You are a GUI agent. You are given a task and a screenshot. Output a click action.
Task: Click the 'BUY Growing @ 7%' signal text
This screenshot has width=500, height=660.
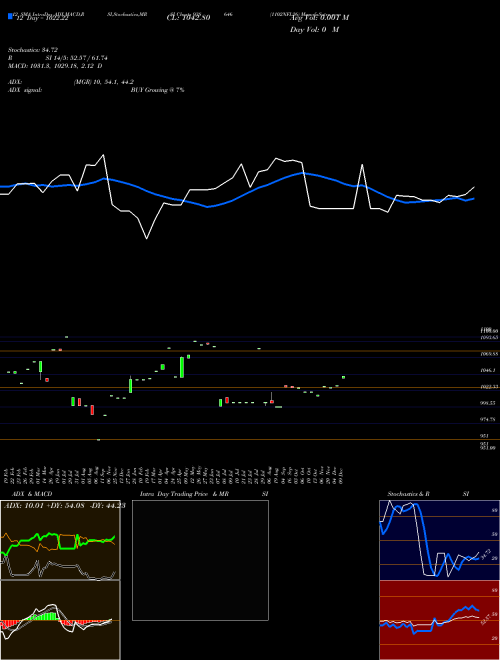pos(157,90)
